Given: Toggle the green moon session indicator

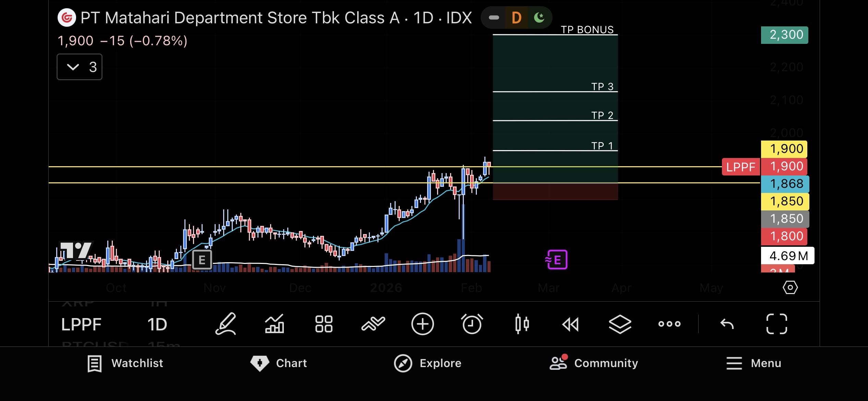Looking at the screenshot, I should 539,17.
